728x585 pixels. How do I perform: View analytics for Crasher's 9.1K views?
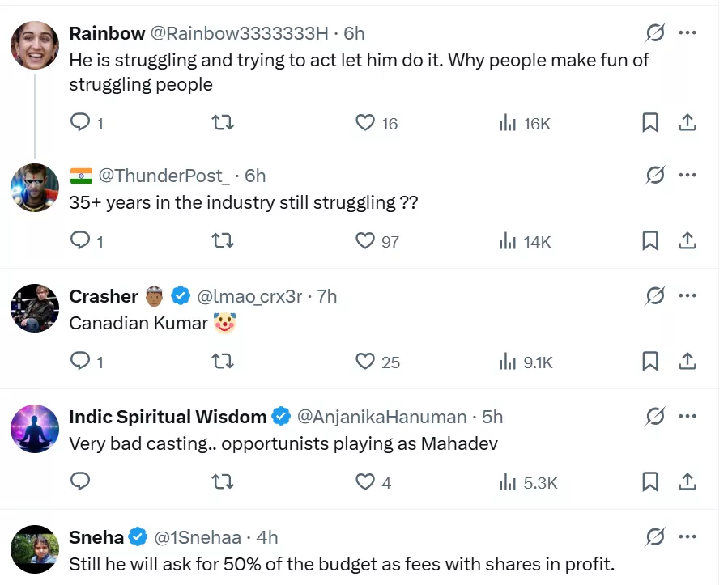click(x=526, y=362)
